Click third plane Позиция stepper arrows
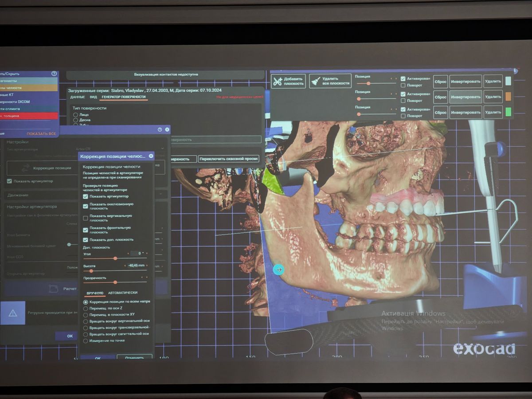 coord(393,109)
